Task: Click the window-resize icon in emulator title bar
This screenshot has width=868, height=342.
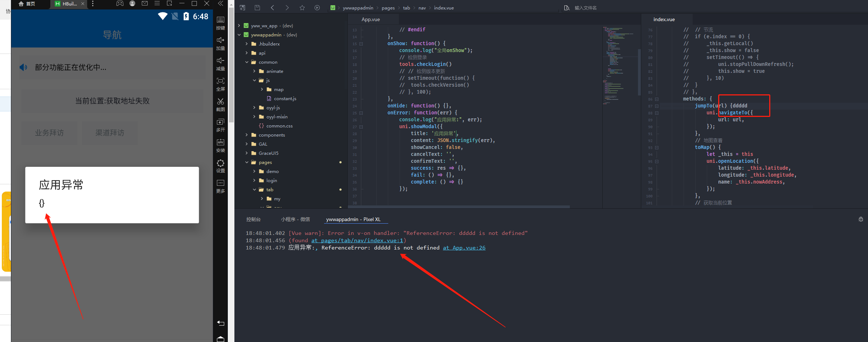Action: click(170, 3)
